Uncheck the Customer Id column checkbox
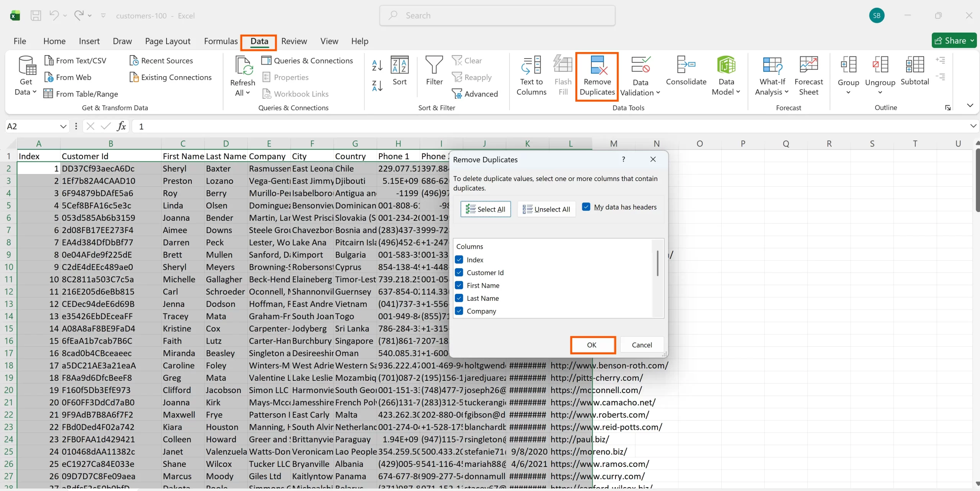This screenshot has height=491, width=980. [459, 272]
